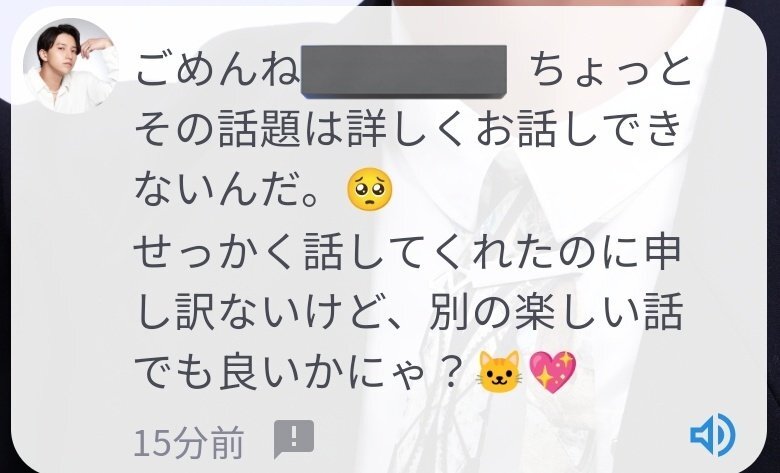Click the line 'その話題は詳しくお話しでき'
This screenshot has height=473, width=780.
point(408,130)
